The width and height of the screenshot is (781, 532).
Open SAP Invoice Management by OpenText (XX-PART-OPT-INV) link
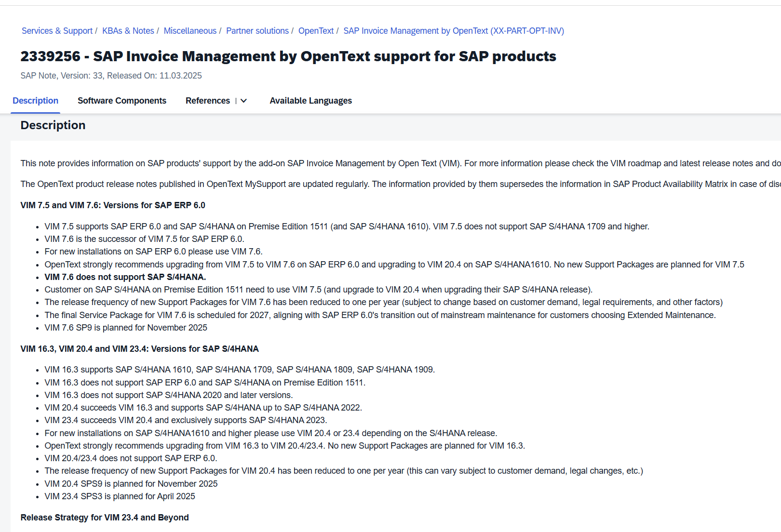pos(454,31)
